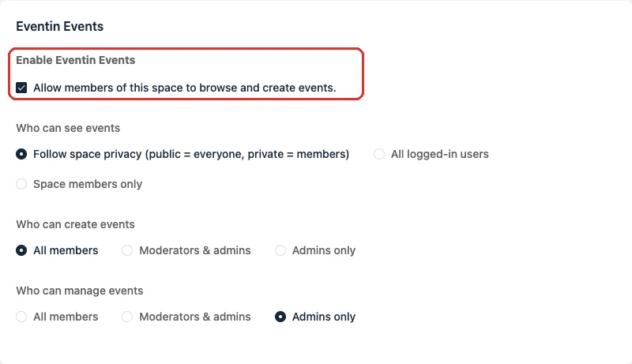The width and height of the screenshot is (632, 364).
Task: Select All members under Who can manage events
Action: pyautogui.click(x=21, y=317)
